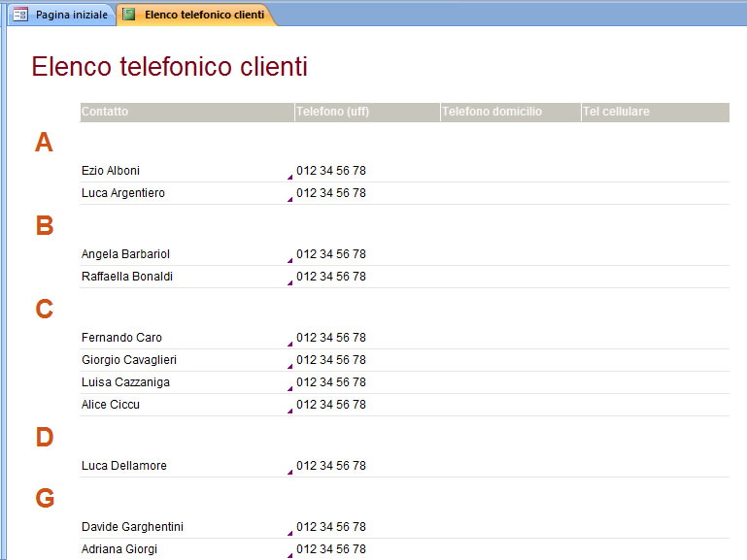Click on contact Davide Garghentini
747x560 pixels.
132,527
